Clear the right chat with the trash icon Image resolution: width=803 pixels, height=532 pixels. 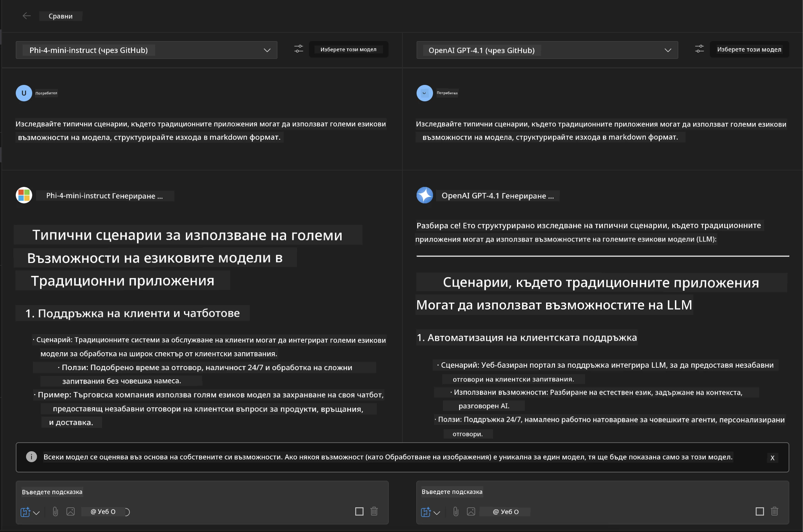[774, 511]
